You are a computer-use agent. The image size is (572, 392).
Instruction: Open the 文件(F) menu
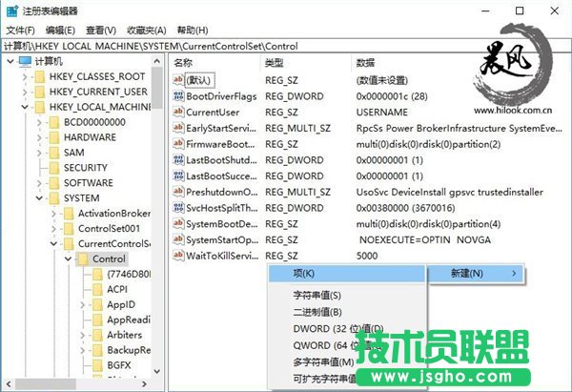pyautogui.click(x=20, y=30)
